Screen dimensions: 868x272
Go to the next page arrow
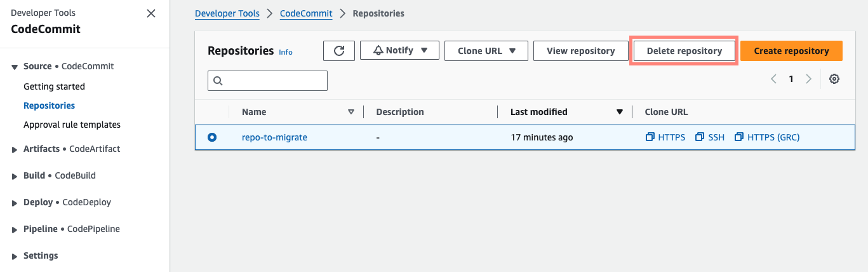click(808, 79)
